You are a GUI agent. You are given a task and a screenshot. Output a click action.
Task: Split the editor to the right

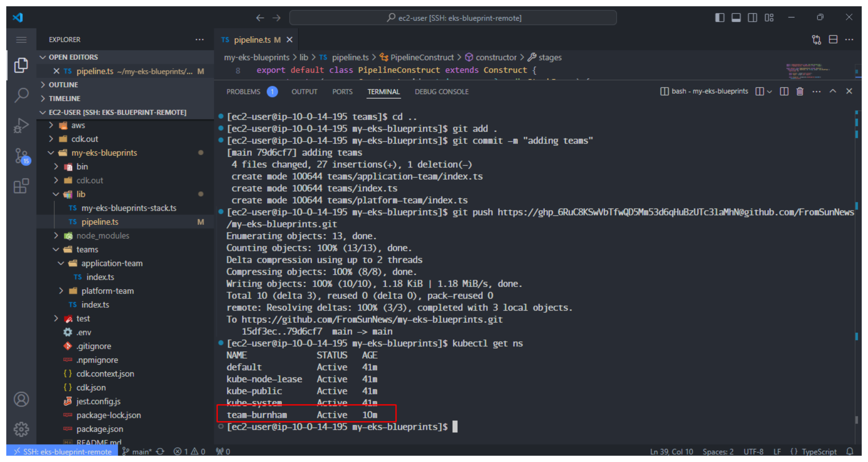833,39
